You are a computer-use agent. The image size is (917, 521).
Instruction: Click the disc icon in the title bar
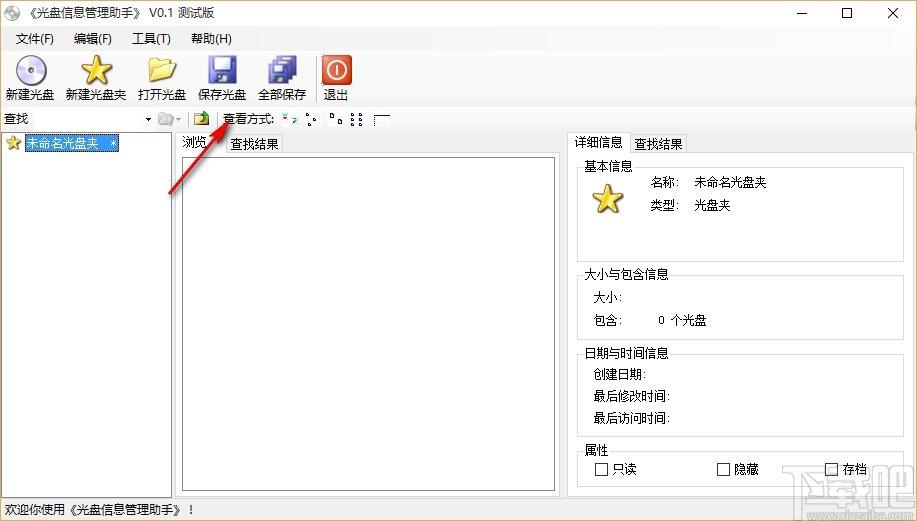tap(12, 12)
